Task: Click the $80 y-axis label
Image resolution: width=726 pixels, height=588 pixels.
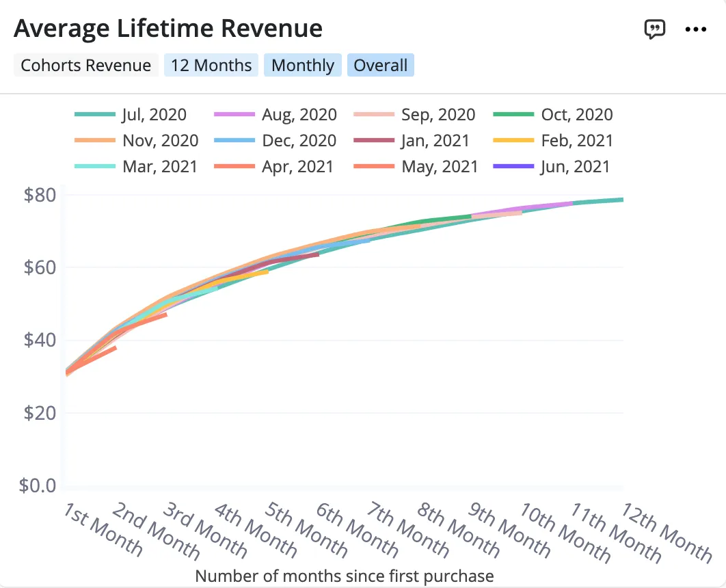Action: coord(40,195)
